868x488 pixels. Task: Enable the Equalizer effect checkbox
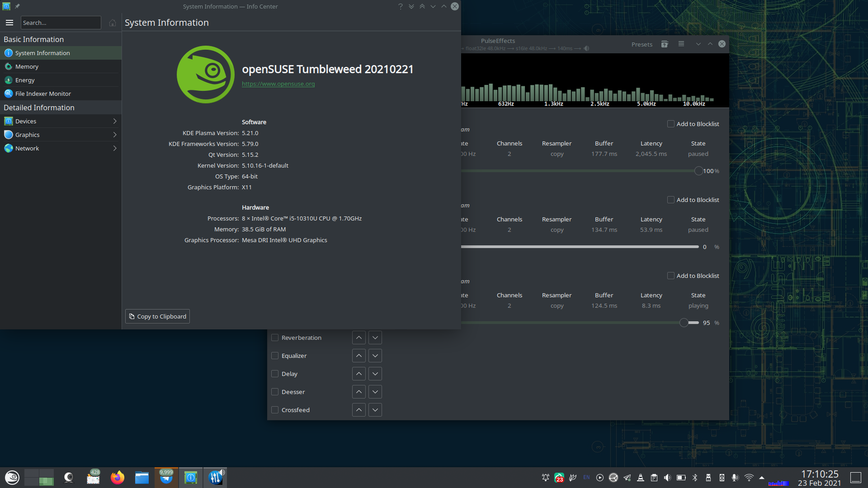coord(275,356)
